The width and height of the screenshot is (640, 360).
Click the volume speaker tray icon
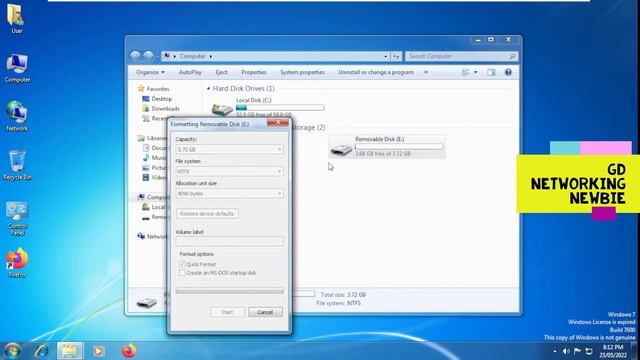click(566, 351)
